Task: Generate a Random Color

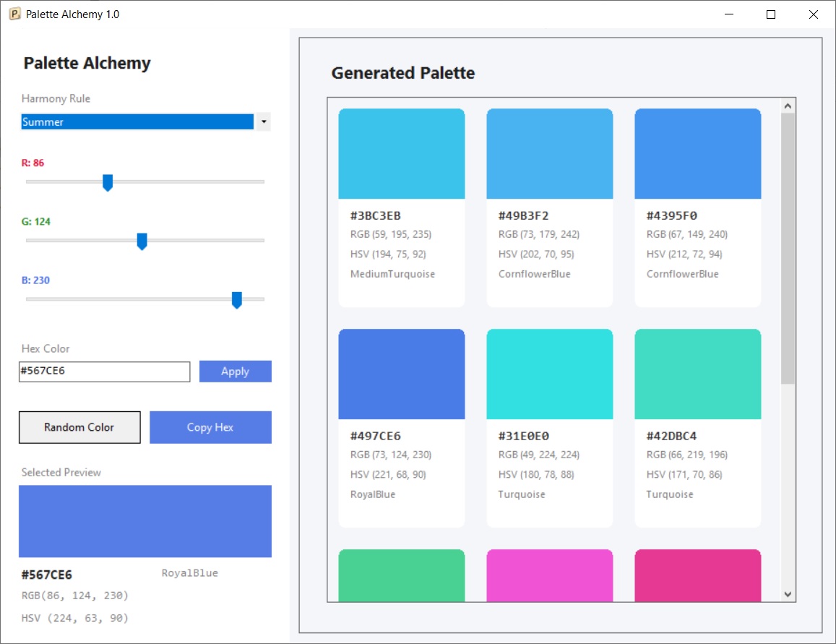Action: tap(79, 427)
